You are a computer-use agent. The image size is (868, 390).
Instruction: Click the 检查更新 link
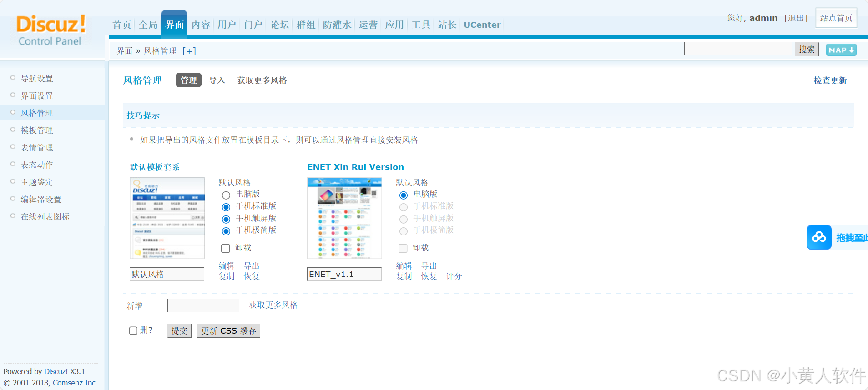pos(830,80)
